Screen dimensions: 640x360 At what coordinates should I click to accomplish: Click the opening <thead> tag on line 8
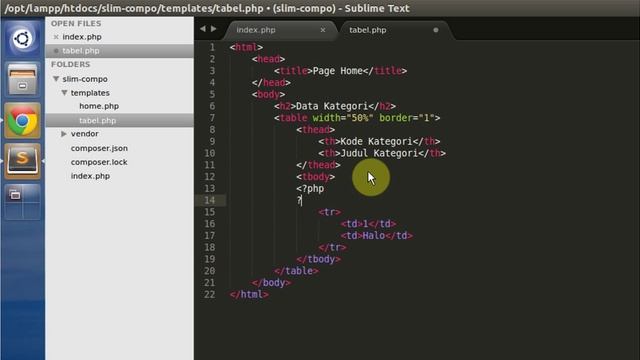coord(316,130)
